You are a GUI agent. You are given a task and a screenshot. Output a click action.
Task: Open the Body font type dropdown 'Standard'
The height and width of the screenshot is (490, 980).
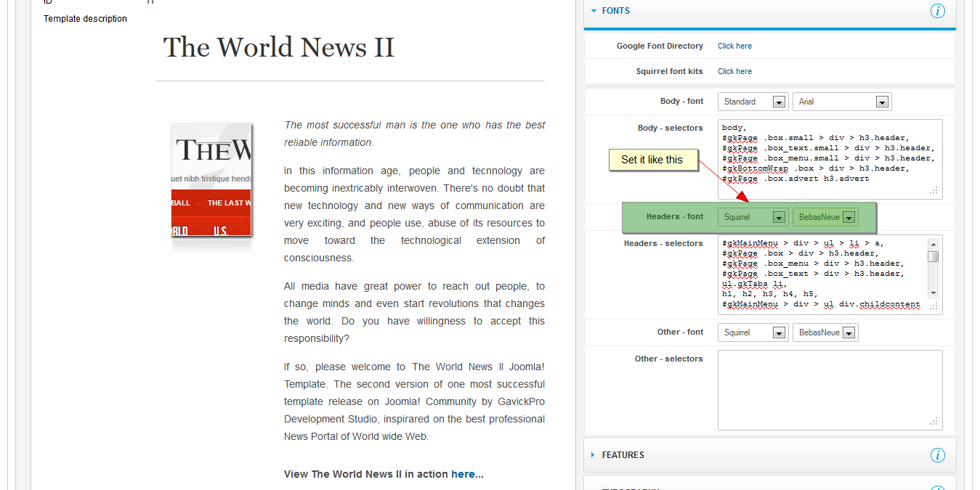753,102
